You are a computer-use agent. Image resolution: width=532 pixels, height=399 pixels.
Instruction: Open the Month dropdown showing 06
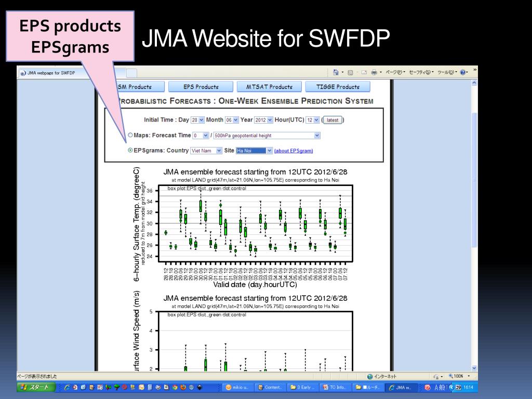[232, 120]
